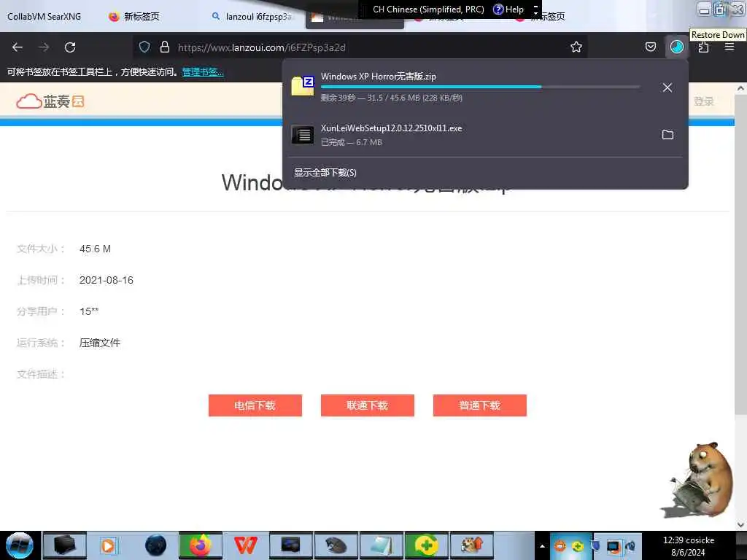Open the media player taskbar icon

point(108,545)
